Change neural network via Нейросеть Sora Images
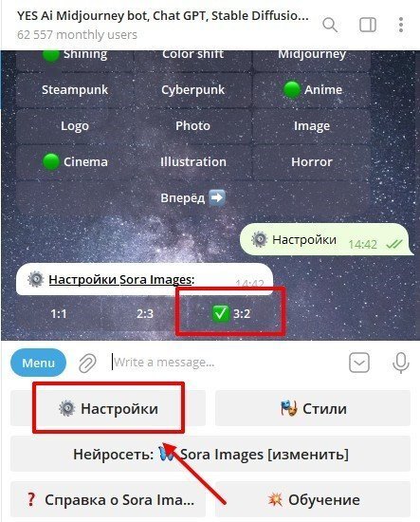Viewport: 420px width, 522px height. pyautogui.click(x=210, y=454)
